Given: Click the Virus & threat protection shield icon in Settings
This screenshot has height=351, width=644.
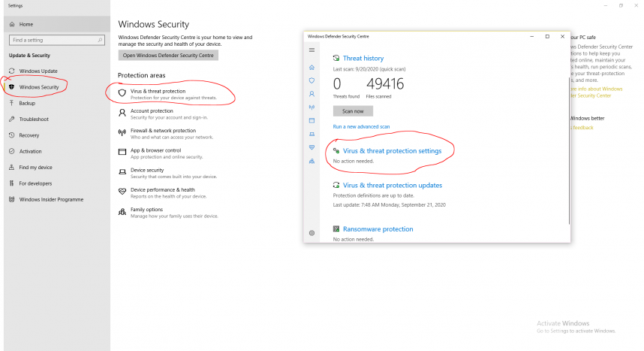Looking at the screenshot, I should [122, 93].
